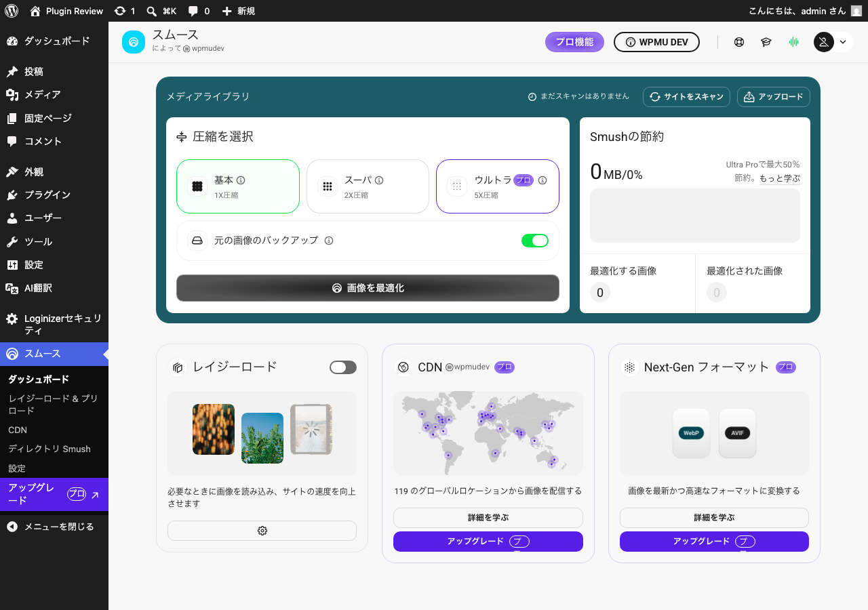The image size is (868, 610).
Task: Select the スムース sidebar menu item
Action: click(54, 354)
